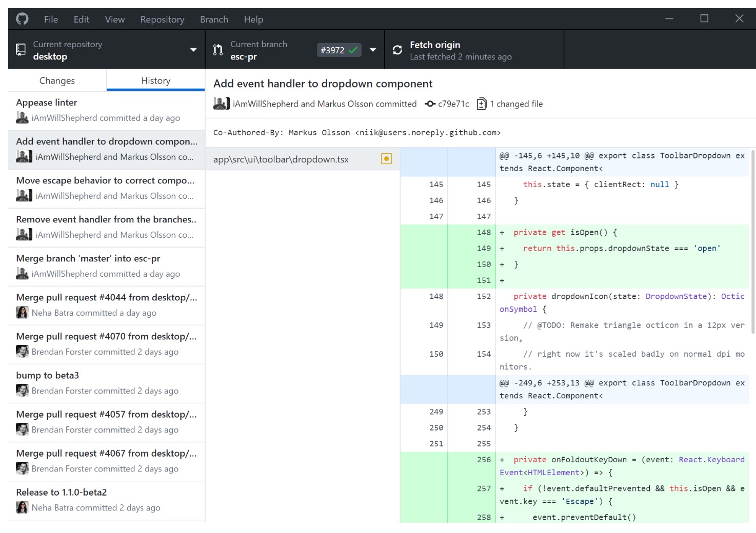The width and height of the screenshot is (756, 533).
Task: Click the avatar on Merge pull request #4057
Action: 22,429
